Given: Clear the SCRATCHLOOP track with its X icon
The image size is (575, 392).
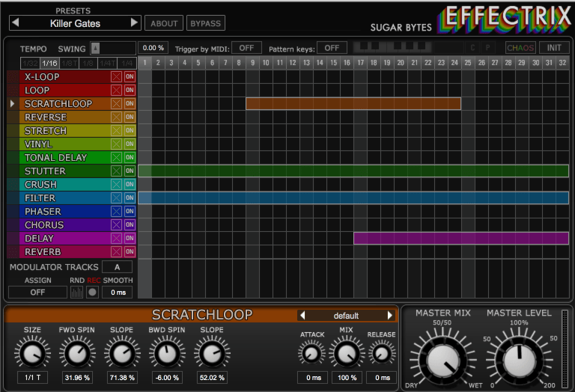Looking at the screenshot, I should 116,104.
